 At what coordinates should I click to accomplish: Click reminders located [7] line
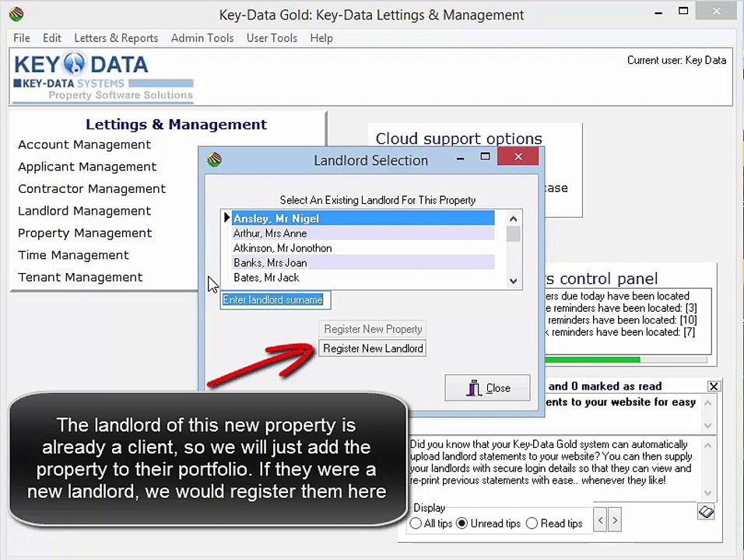click(x=619, y=332)
